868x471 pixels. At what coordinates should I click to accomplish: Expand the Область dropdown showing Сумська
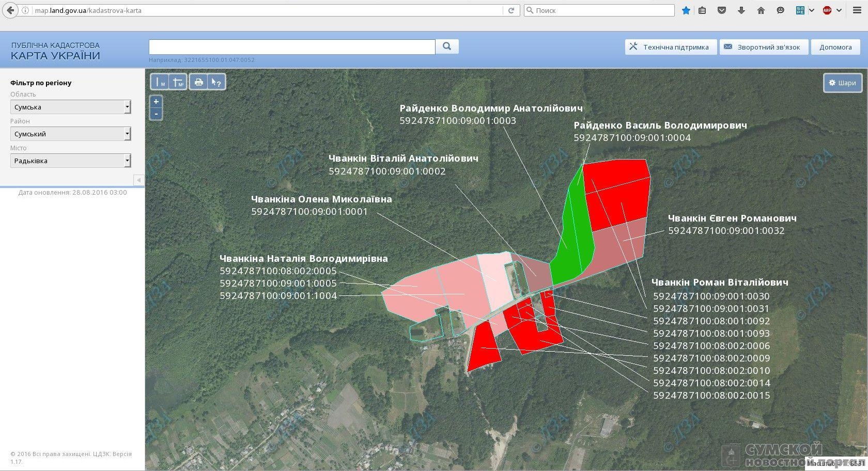click(x=70, y=107)
